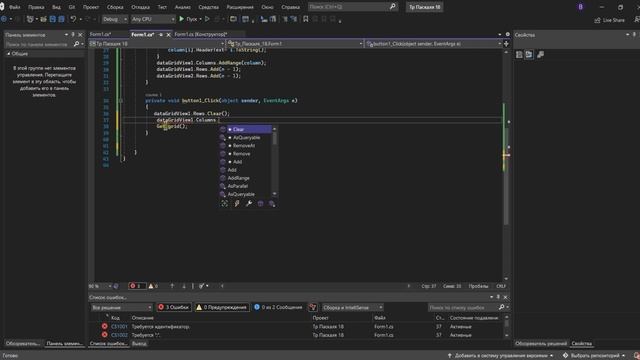Image resolution: width=640 pixels, height=360 pixels.
Task: Click the Live Share icon
Action: pos(598,20)
